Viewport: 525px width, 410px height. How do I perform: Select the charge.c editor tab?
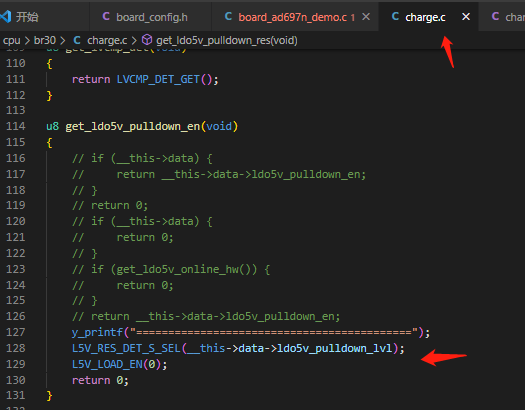pyautogui.click(x=425, y=17)
